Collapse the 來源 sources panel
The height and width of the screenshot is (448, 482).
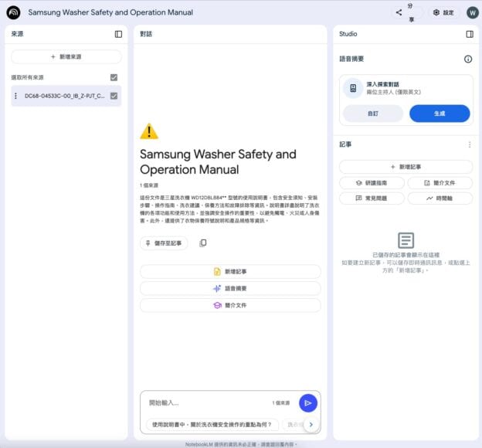tap(118, 34)
